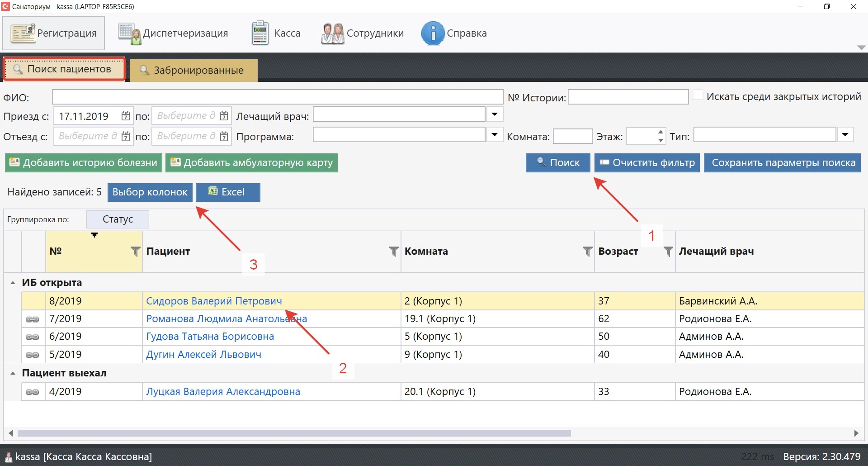Viewport: 868px width, 466px height.
Task: Click the Справка info icon
Action: tap(432, 33)
